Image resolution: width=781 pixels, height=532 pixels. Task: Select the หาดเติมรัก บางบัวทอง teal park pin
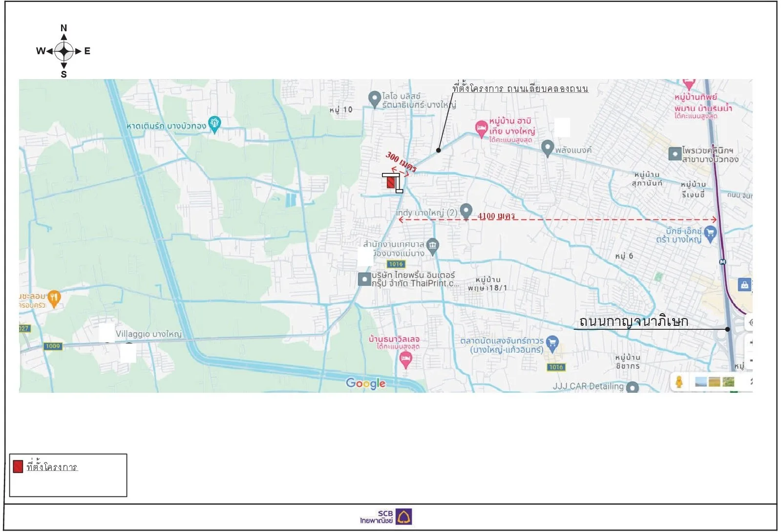(214, 124)
